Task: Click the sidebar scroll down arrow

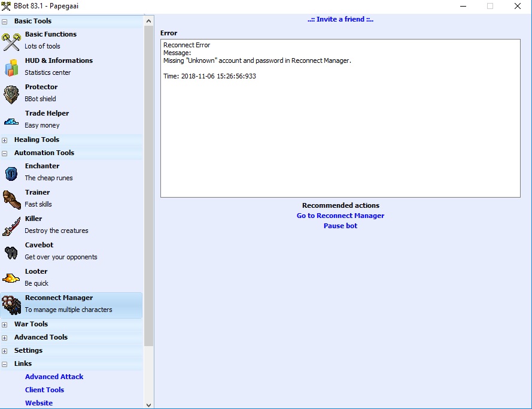Action: (149, 405)
